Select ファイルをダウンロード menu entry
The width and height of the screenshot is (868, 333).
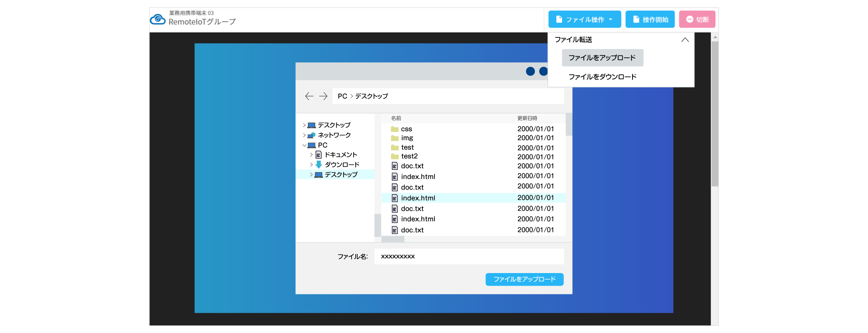(x=602, y=77)
